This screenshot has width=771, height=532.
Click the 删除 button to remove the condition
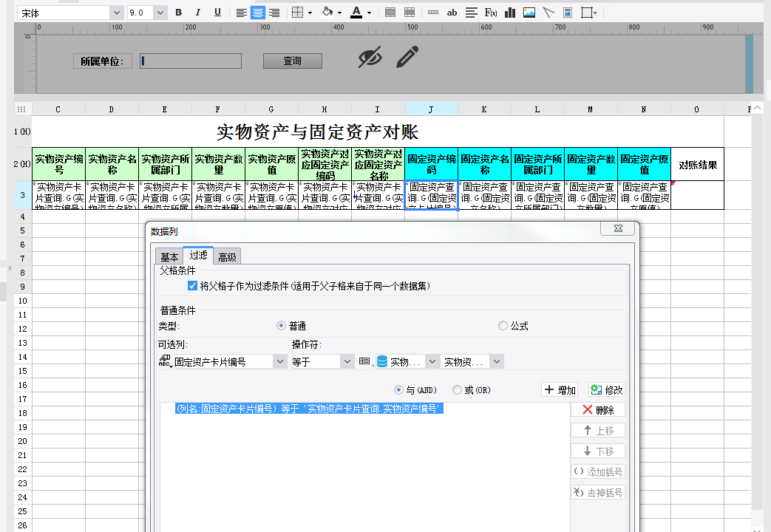[598, 410]
